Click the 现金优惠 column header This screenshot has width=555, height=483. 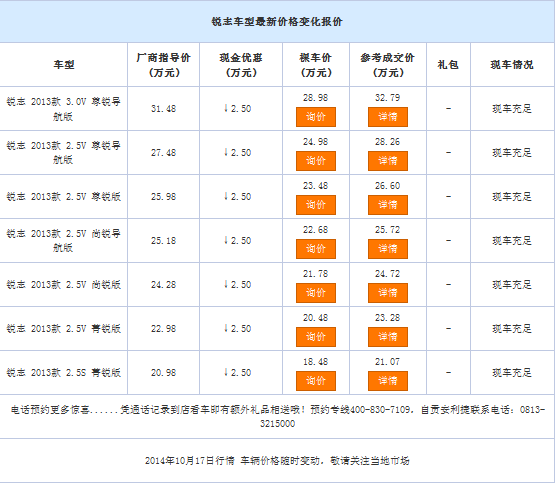point(241,65)
